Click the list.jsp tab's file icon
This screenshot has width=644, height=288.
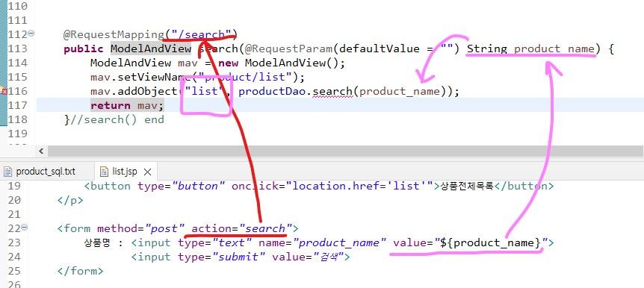pyautogui.click(x=105, y=172)
